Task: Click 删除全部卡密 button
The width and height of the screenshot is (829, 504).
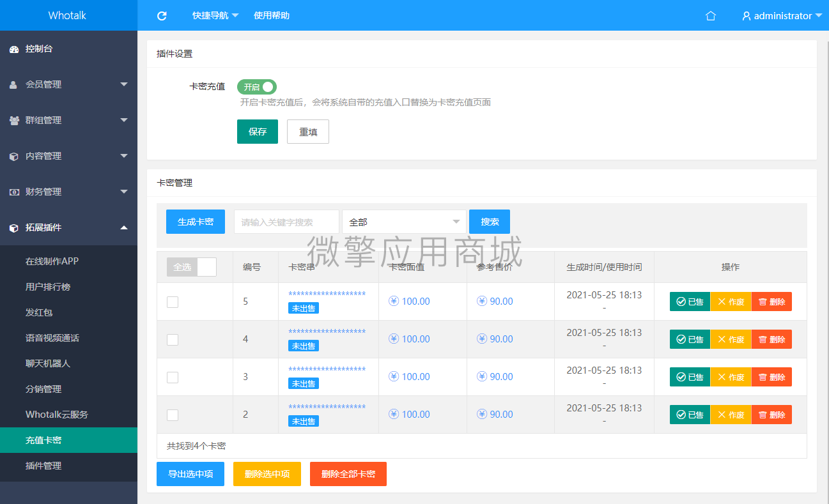Action: 348,474
